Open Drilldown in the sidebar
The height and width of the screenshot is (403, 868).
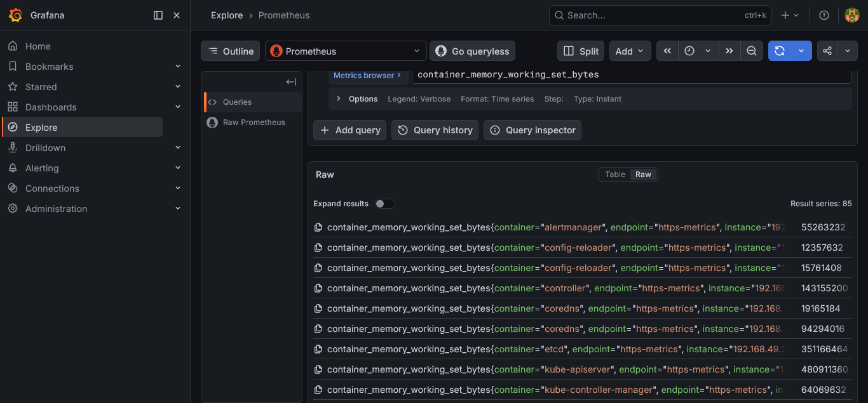click(x=45, y=148)
